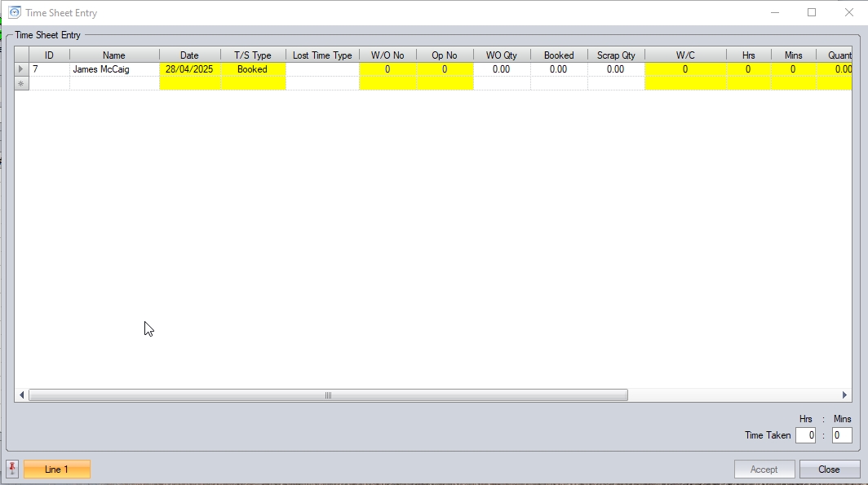The image size is (868, 485).
Task: Select the new-row asterisk row header
Action: click(x=21, y=83)
